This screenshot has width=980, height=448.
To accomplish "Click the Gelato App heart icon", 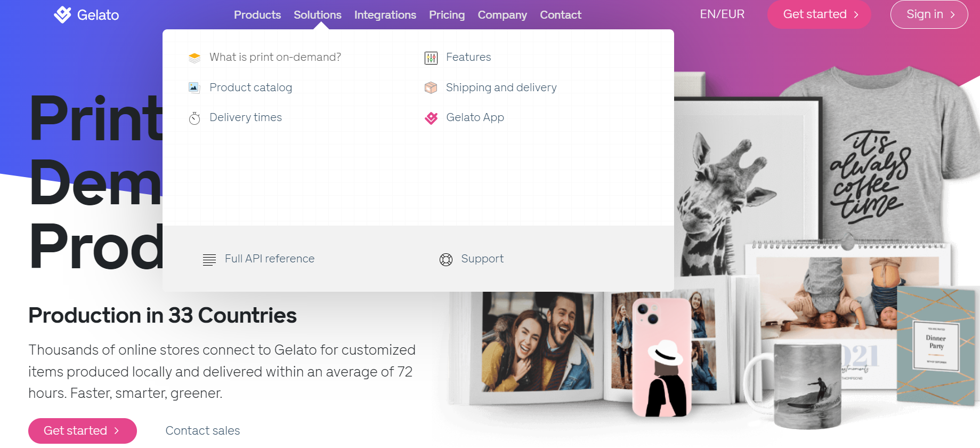I will tap(431, 118).
